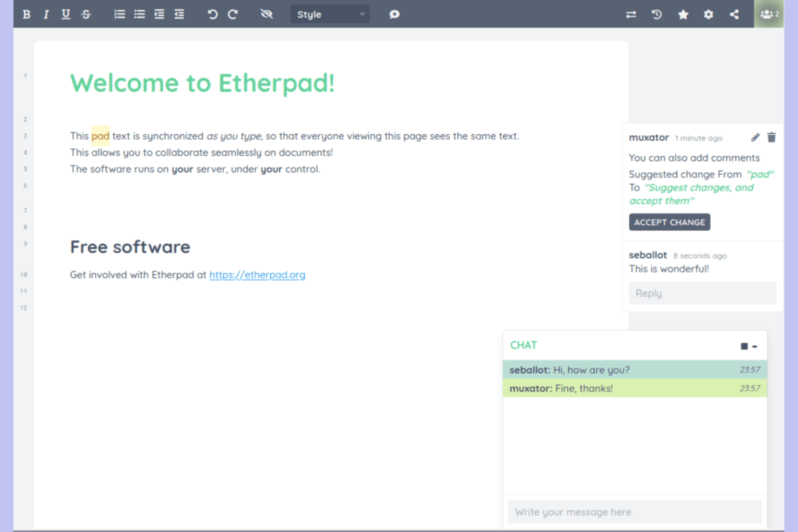Minimize the chat panel

pyautogui.click(x=755, y=346)
